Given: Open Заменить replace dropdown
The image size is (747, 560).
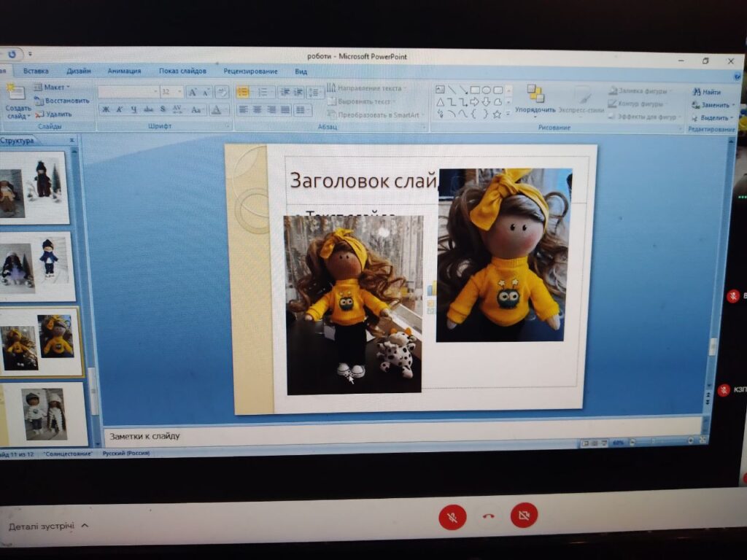Looking at the screenshot, I should pos(713,105).
